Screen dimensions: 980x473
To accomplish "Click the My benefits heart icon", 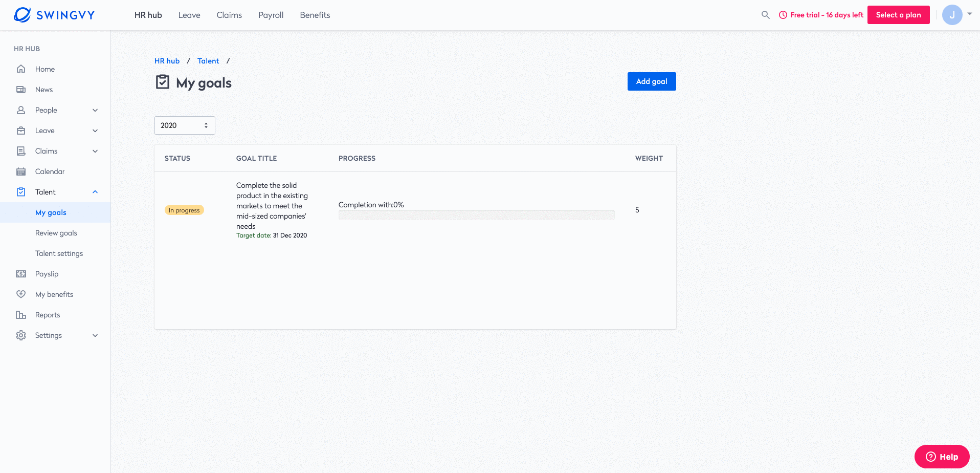I will click(x=21, y=294).
